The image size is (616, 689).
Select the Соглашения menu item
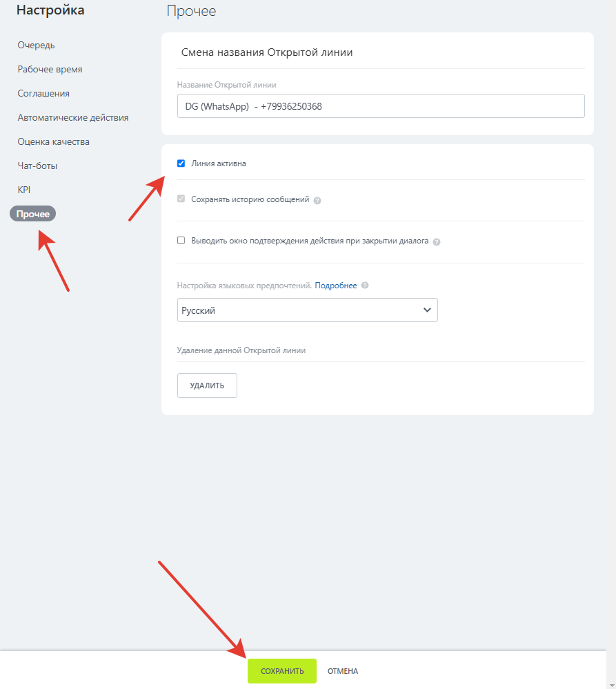tap(43, 94)
